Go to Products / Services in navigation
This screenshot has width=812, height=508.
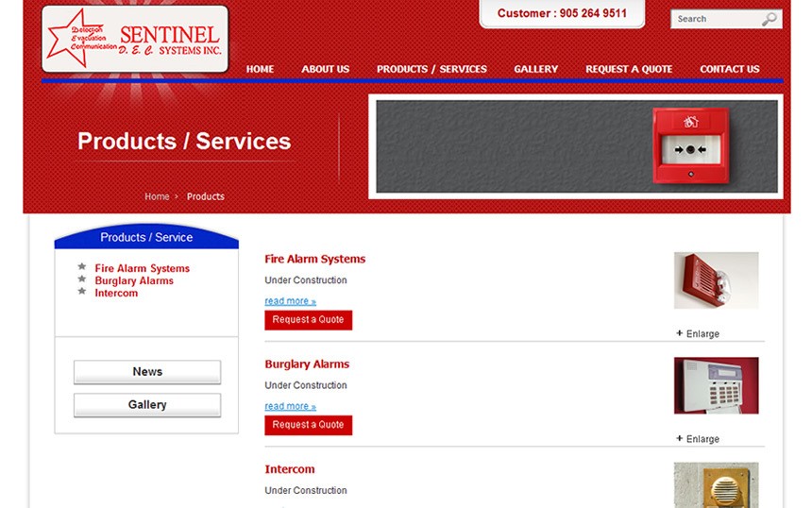[431, 69]
